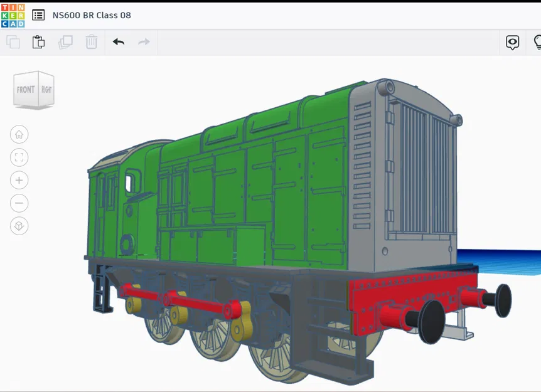Select the Duplicate and repeat icon
This screenshot has width=541, height=392.
tap(65, 41)
